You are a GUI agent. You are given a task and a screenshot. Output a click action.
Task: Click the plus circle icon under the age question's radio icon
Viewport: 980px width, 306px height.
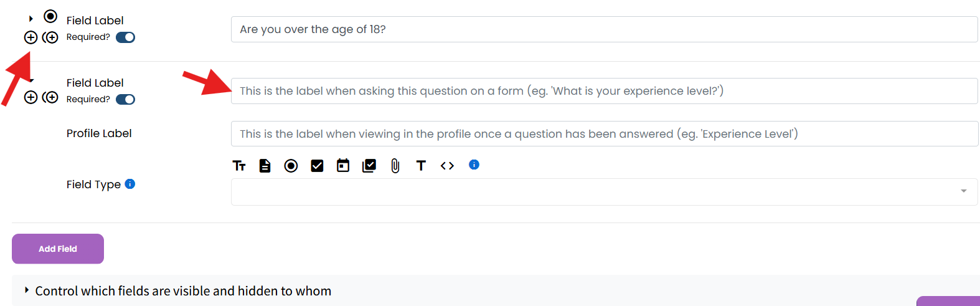(31, 37)
